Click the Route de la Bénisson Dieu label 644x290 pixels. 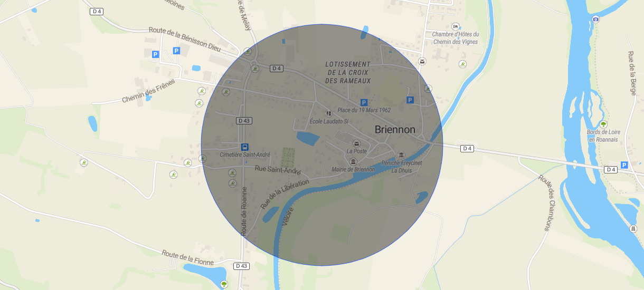[x=185, y=39]
